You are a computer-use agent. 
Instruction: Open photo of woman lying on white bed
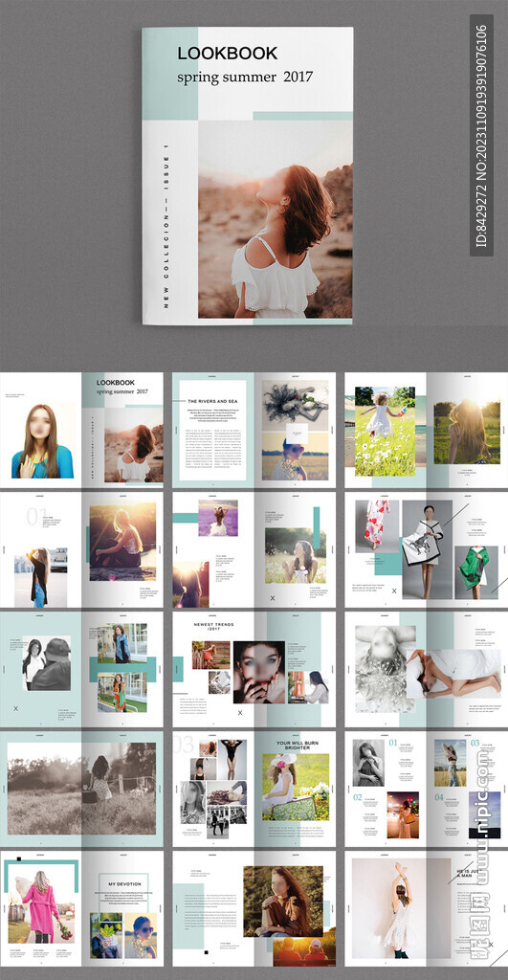[x=453, y=674]
